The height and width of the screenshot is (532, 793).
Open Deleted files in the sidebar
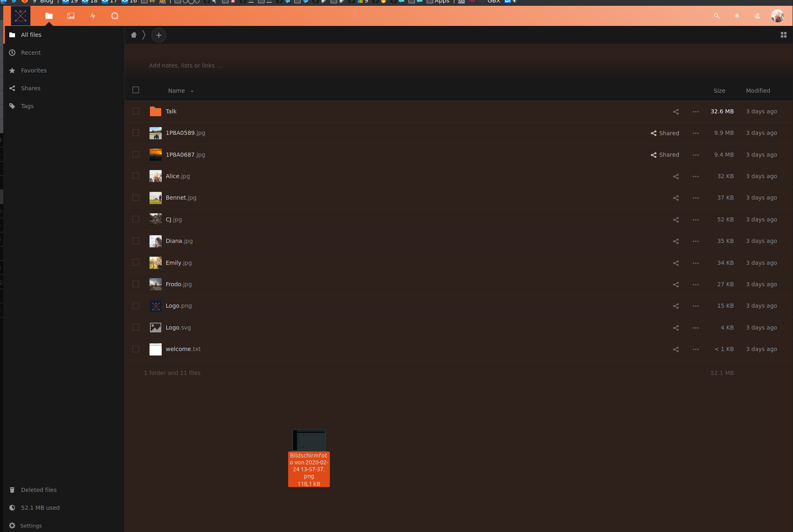(x=38, y=490)
